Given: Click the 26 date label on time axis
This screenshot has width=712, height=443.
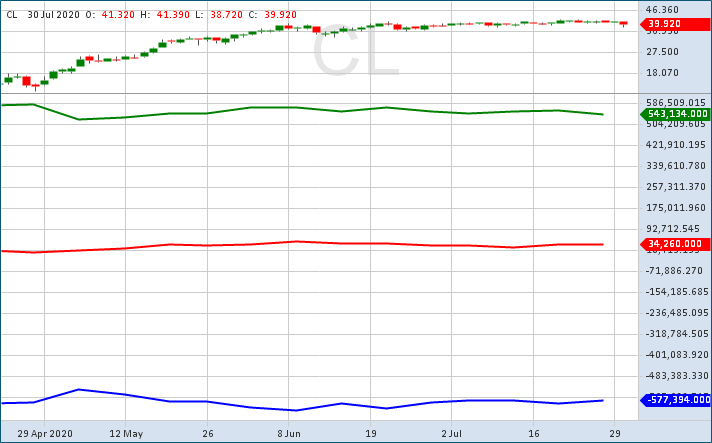Looking at the screenshot, I should 208,433.
